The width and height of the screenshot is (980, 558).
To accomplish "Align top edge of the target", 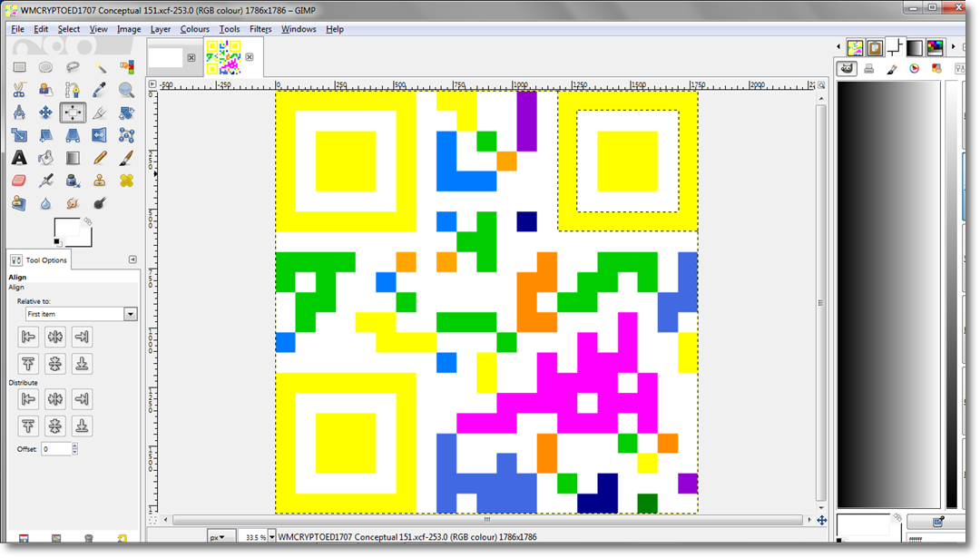I will click(28, 363).
